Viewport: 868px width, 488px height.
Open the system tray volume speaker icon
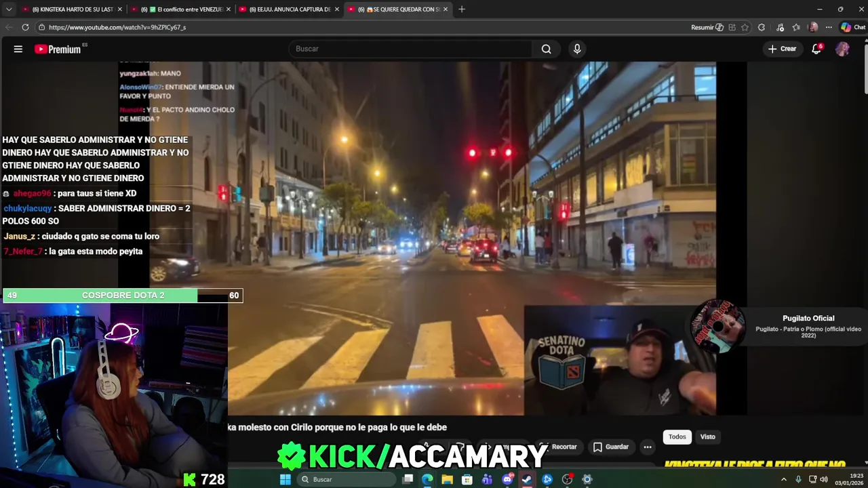click(x=824, y=479)
